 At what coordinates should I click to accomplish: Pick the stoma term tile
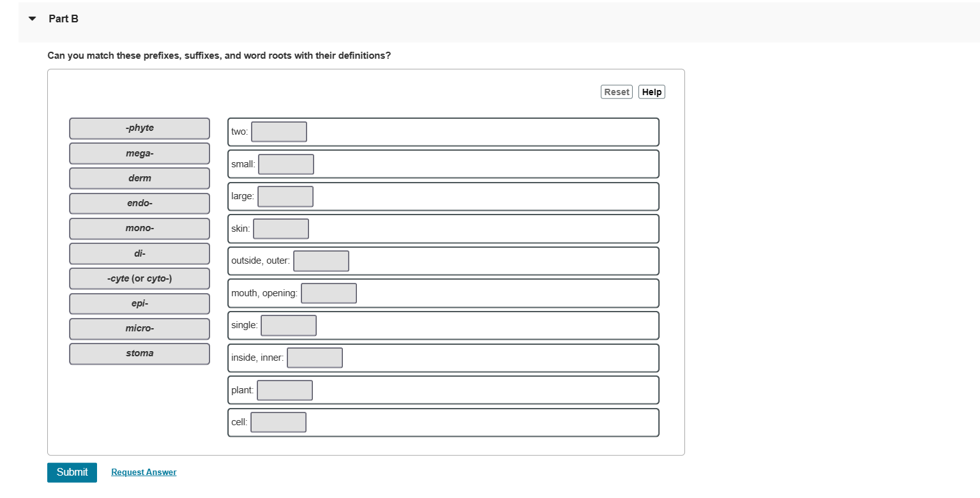[x=140, y=354]
